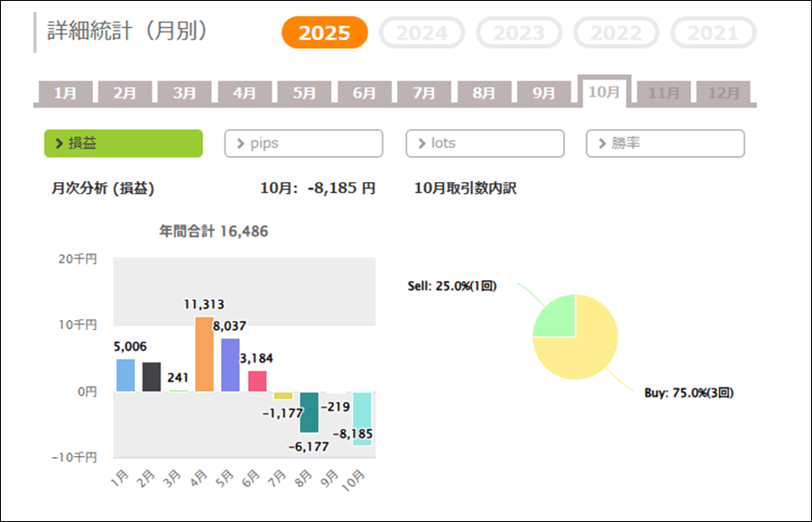Select the 9月 month tab
The height and width of the screenshot is (522, 812).
click(544, 93)
